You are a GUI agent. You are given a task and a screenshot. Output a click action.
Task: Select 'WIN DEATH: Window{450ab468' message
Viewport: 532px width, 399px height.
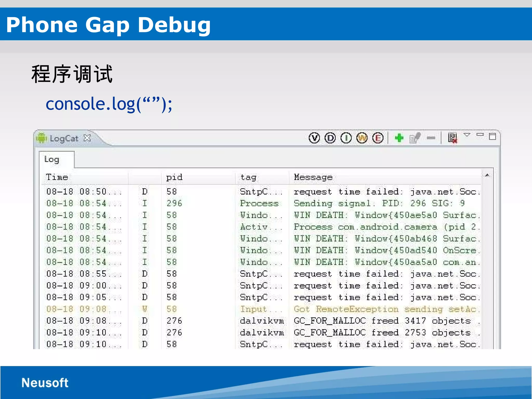coord(387,238)
